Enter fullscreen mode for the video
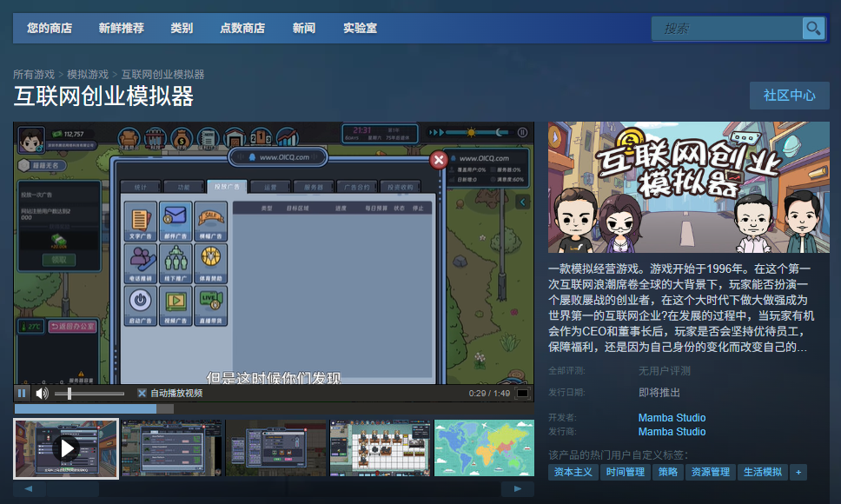 522,394
